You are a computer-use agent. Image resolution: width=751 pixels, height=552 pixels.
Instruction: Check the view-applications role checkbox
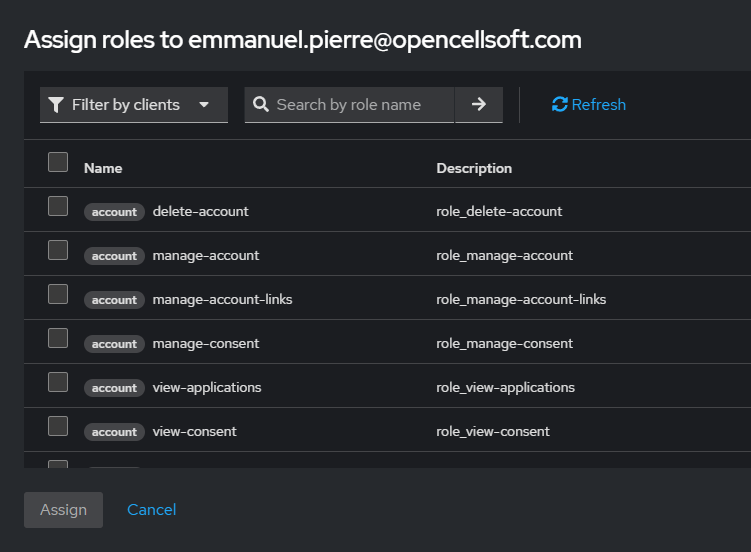pos(58,382)
